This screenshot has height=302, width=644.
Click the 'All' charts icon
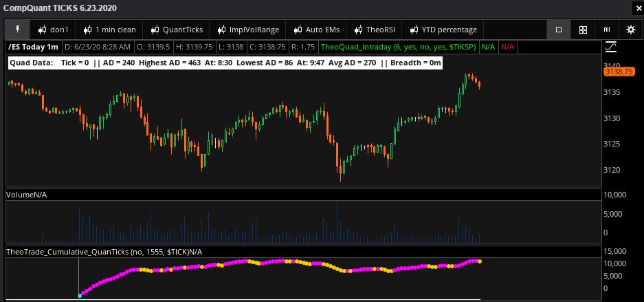pyautogui.click(x=606, y=30)
